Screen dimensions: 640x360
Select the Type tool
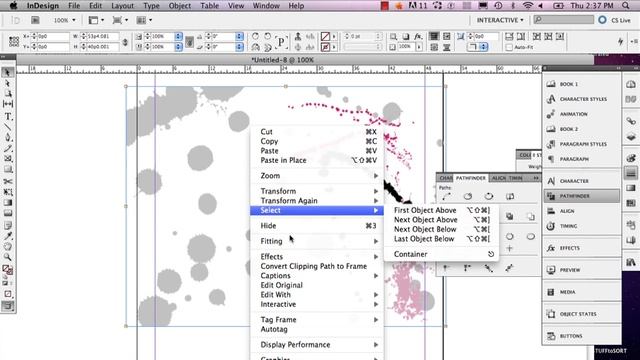tap(7, 117)
